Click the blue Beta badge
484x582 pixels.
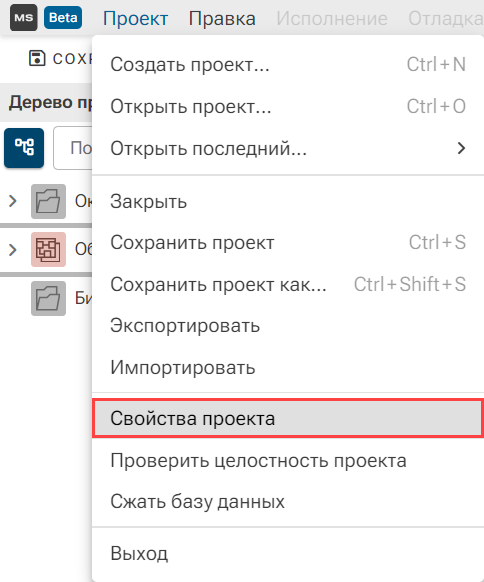63,17
